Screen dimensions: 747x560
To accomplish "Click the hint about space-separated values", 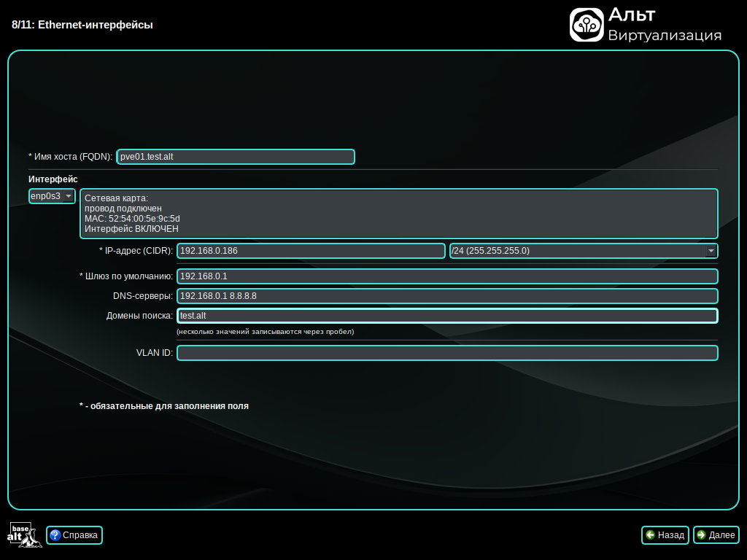I will tap(266, 332).
